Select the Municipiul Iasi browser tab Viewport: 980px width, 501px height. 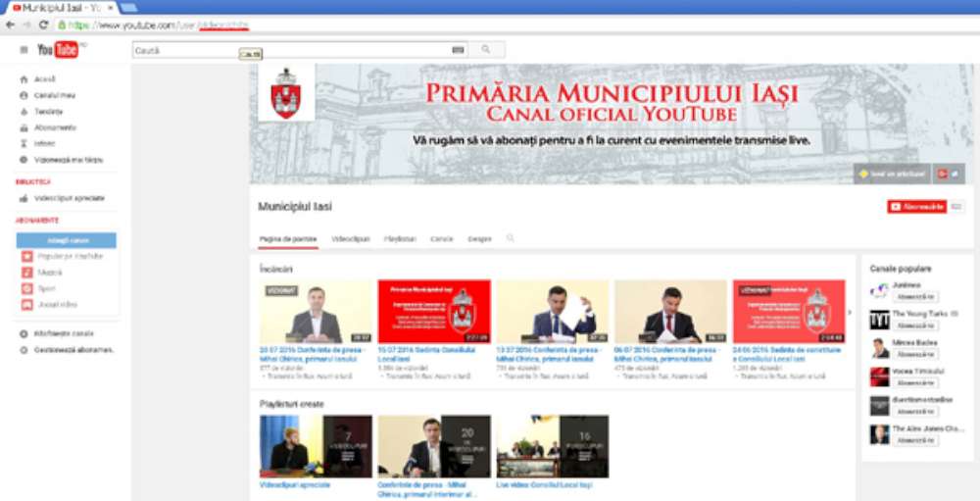[63, 8]
